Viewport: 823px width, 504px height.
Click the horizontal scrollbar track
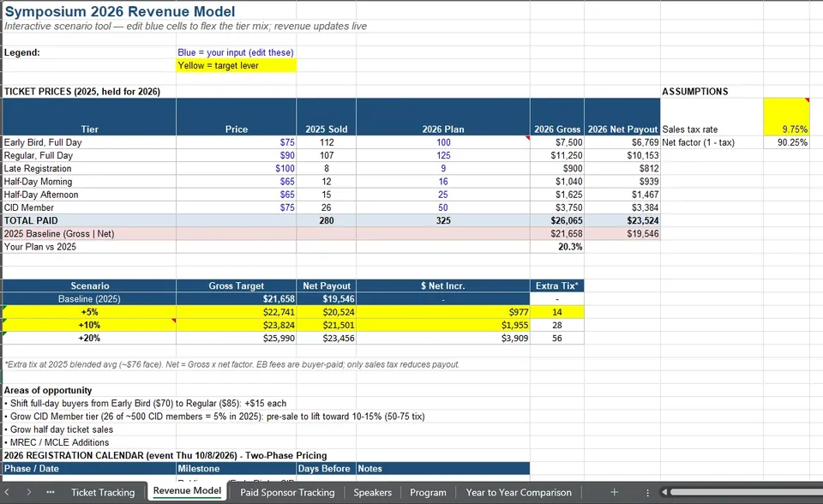[747, 493]
